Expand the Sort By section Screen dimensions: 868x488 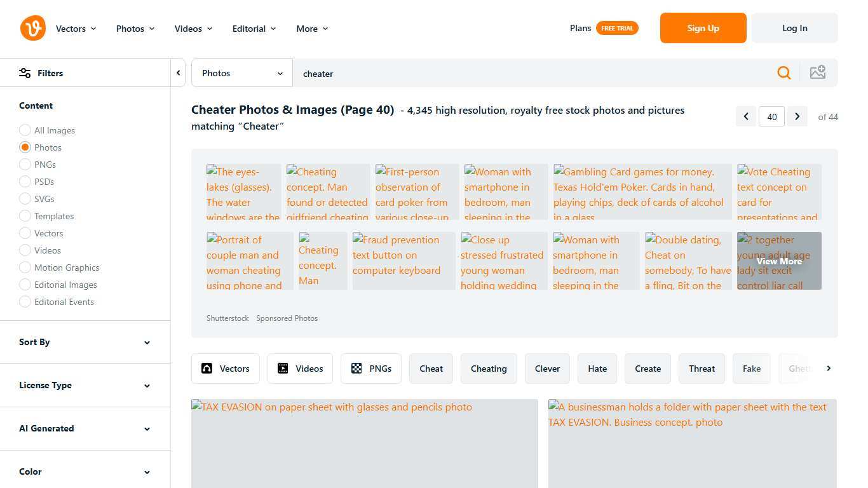tap(86, 342)
